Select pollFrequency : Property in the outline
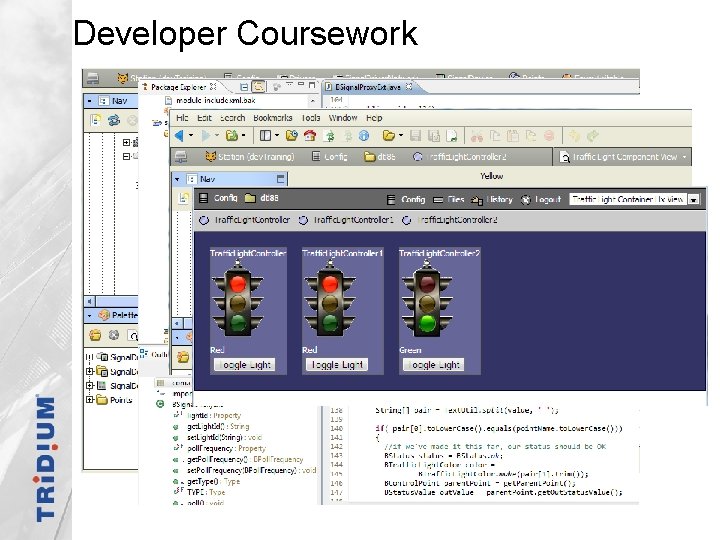The height and width of the screenshot is (540, 720). (226, 449)
